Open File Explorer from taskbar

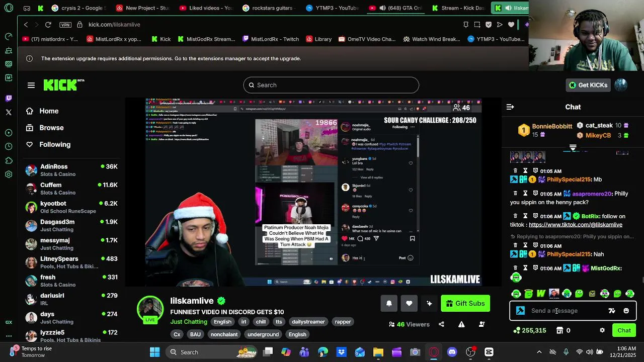click(x=378, y=352)
